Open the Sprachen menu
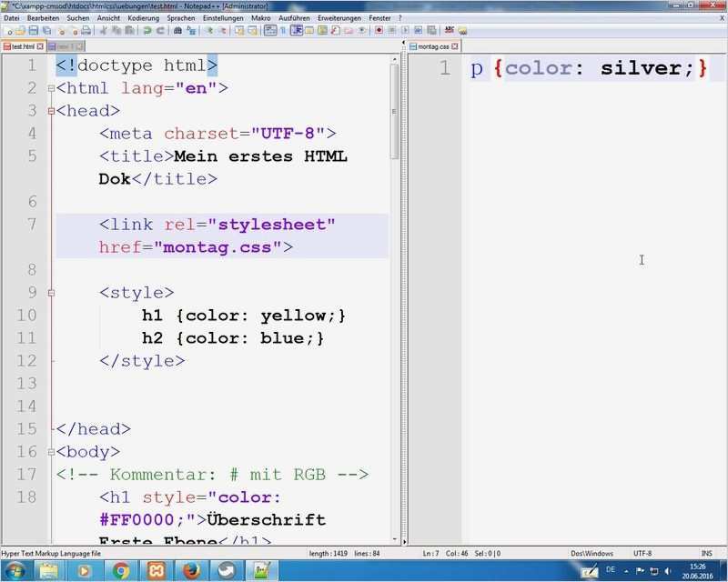Screen dimensions: 728x582 (x=181, y=18)
